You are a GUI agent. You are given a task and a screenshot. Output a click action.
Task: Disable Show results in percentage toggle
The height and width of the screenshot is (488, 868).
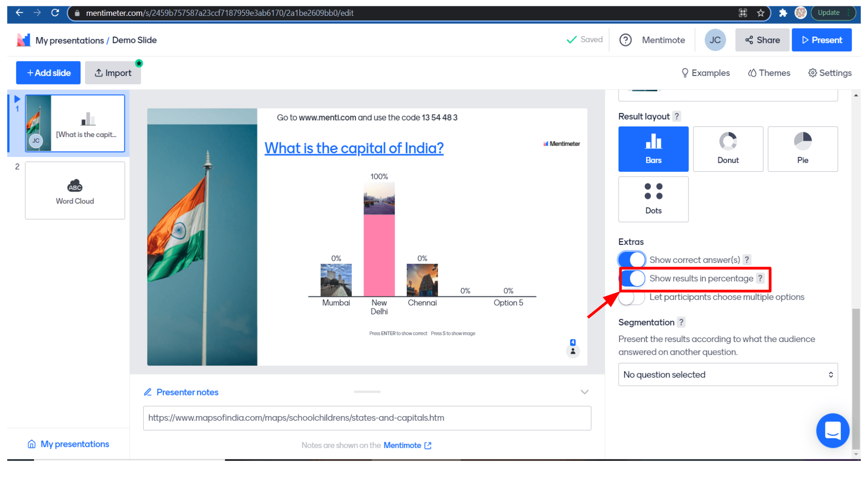[632, 278]
